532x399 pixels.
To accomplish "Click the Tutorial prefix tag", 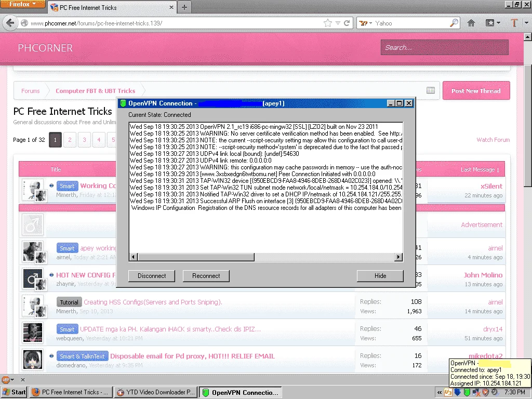I will (x=69, y=302).
